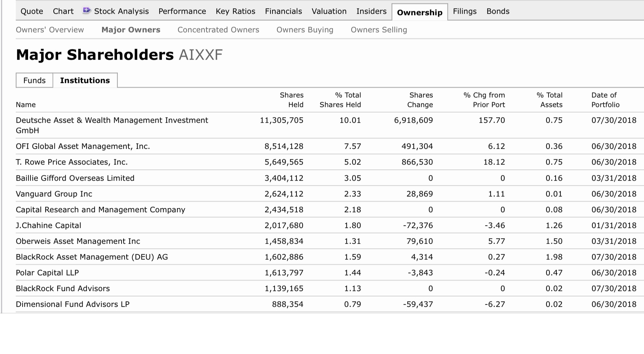
Task: Switch to the Filings tab
Action: click(464, 11)
